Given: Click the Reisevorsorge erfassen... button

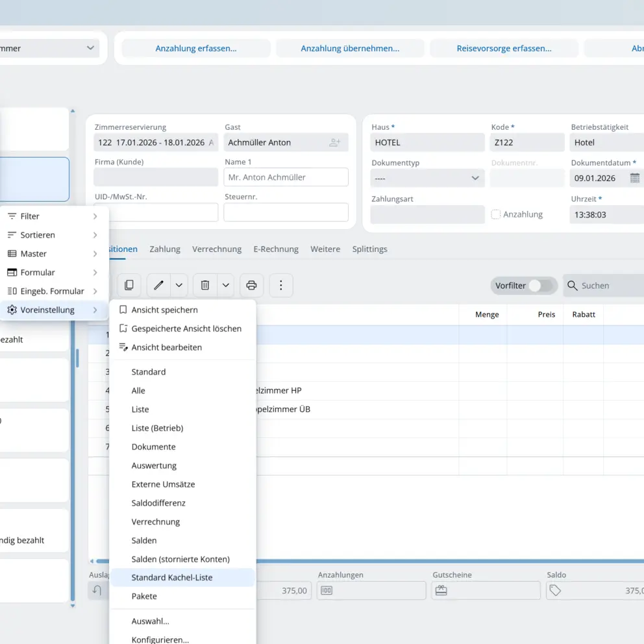Looking at the screenshot, I should [x=504, y=49].
